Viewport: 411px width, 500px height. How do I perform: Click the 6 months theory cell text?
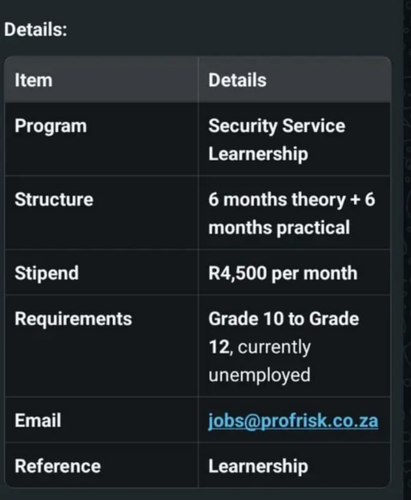[292, 213]
